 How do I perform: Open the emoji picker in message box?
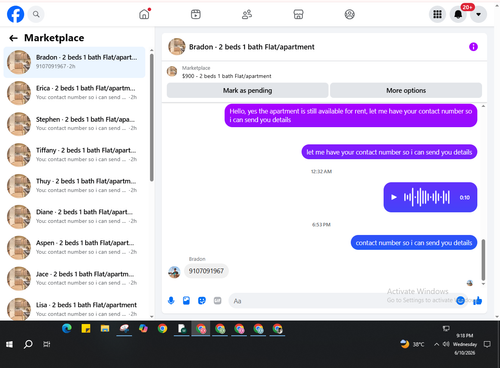tap(460, 301)
